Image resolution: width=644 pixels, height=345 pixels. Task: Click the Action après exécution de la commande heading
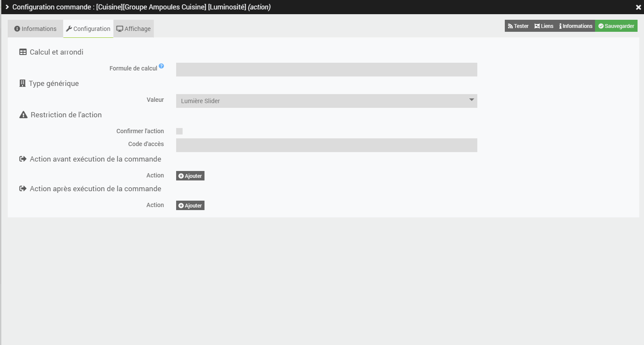(95, 189)
